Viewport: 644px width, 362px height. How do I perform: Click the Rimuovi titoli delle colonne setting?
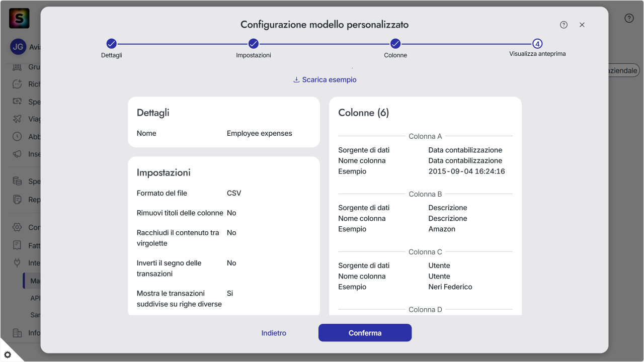(180, 213)
